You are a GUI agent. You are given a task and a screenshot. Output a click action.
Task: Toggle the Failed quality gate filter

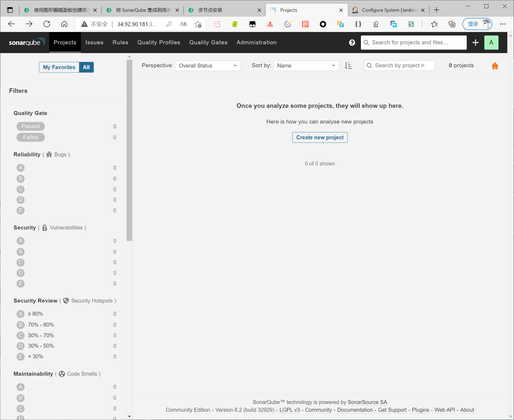(x=30, y=137)
